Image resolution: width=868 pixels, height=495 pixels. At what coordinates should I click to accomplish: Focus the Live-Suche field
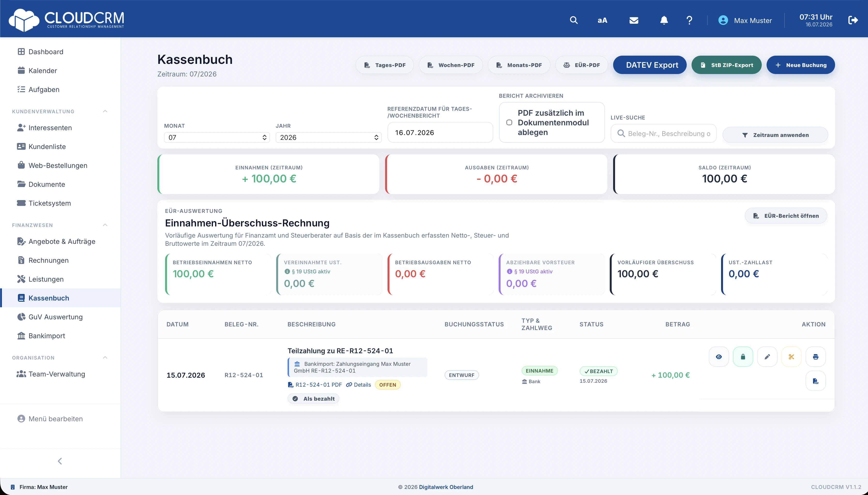click(x=663, y=133)
